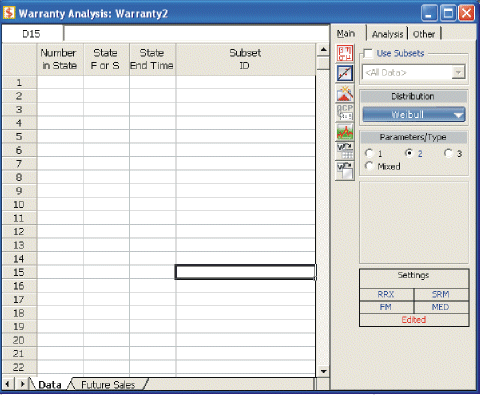Switch to the Other tab
This screenshot has width=480, height=395.
(x=424, y=34)
